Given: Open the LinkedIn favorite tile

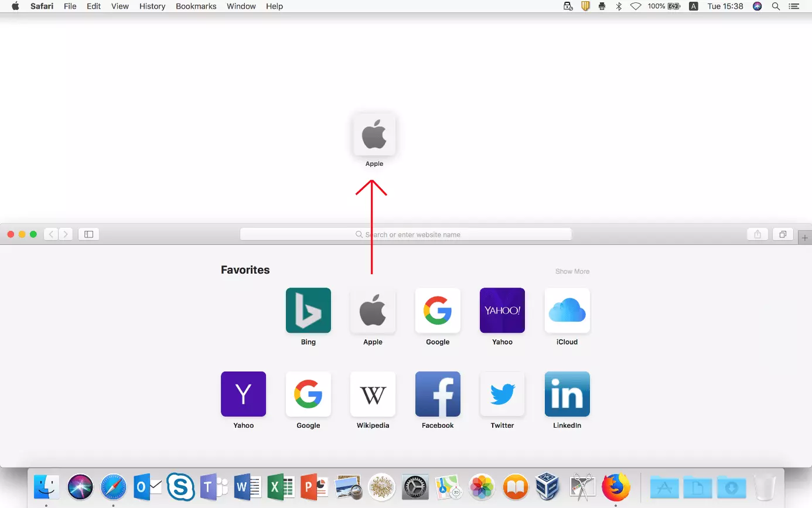Looking at the screenshot, I should tap(567, 394).
